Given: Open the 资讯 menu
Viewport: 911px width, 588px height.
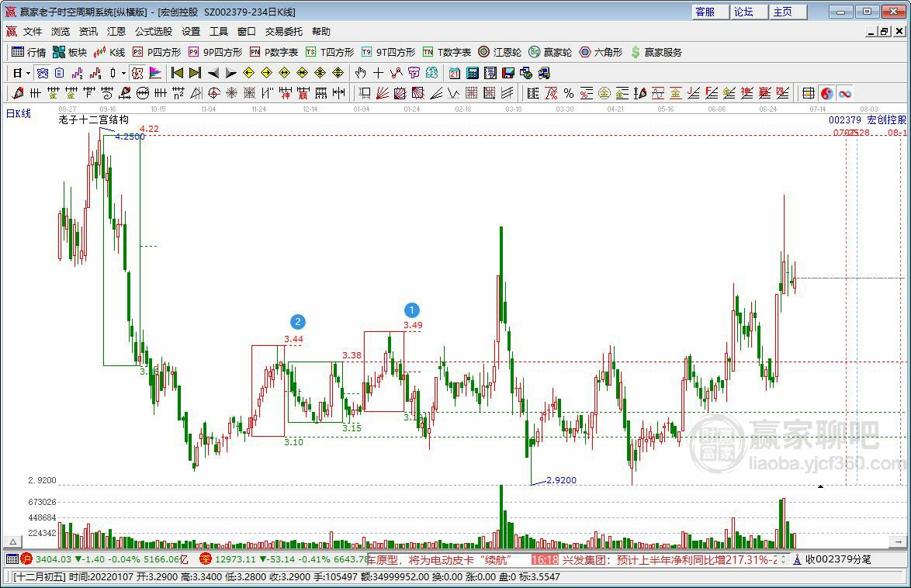Looking at the screenshot, I should tap(88, 31).
